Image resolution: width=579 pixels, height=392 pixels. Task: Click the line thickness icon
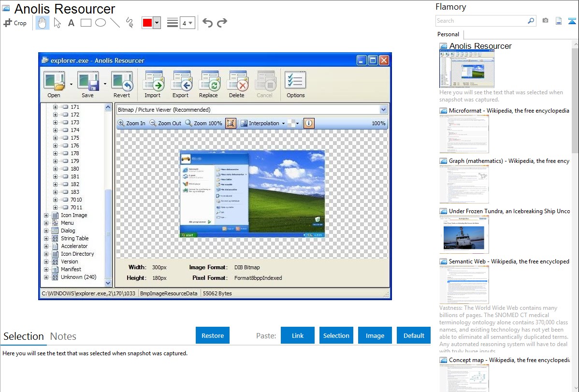173,23
